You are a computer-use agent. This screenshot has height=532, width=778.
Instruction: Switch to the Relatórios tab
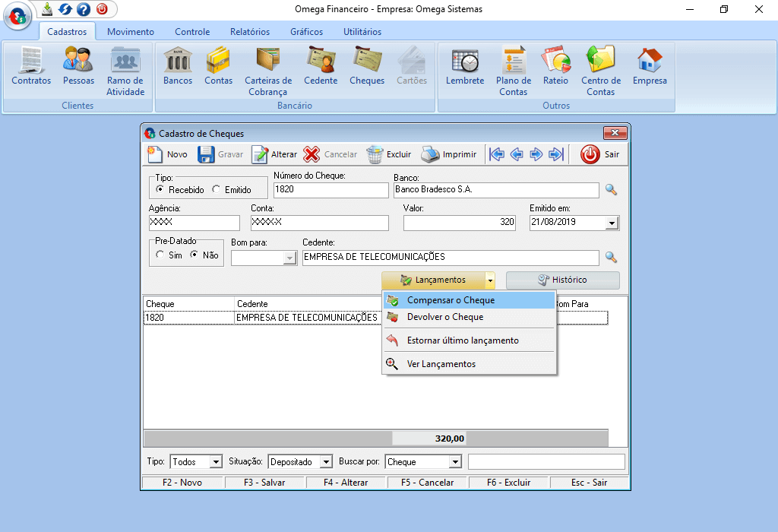click(250, 32)
